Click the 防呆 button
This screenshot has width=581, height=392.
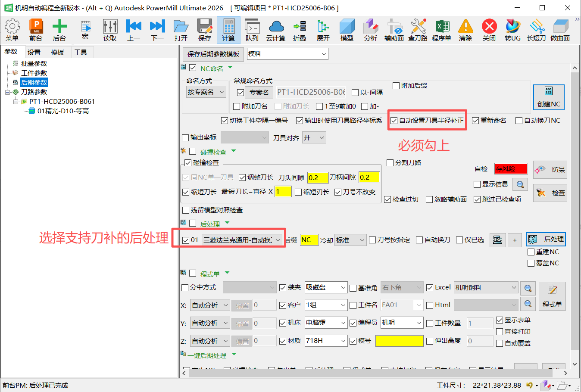click(x=550, y=170)
